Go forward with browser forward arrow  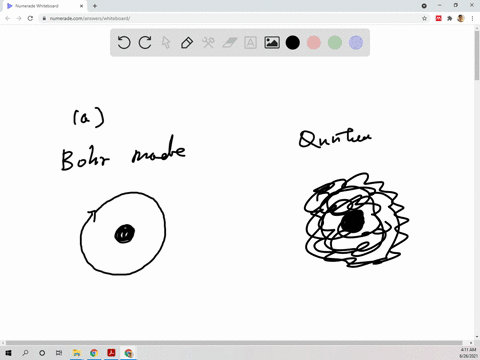coord(19,18)
